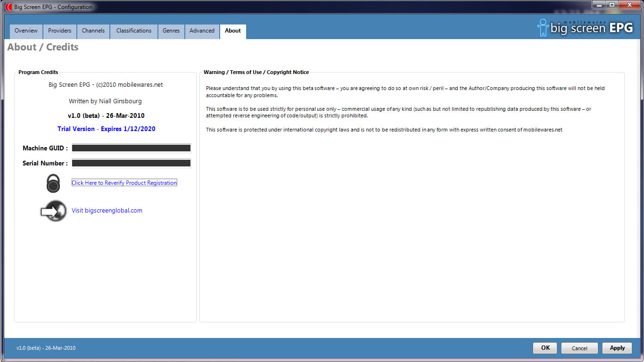Open the Visit bigscreenglobal.com link

pos(107,211)
